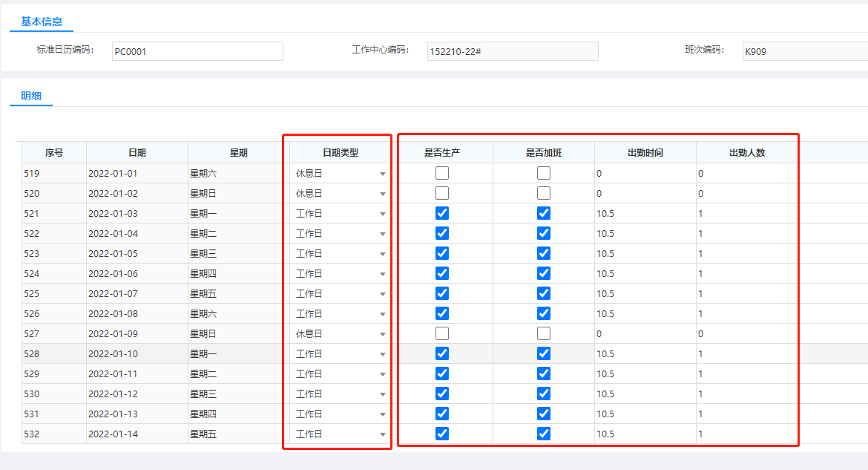Disable 是否生产 for 2022-01-12
Screen dimensions: 868x470
click(x=441, y=394)
